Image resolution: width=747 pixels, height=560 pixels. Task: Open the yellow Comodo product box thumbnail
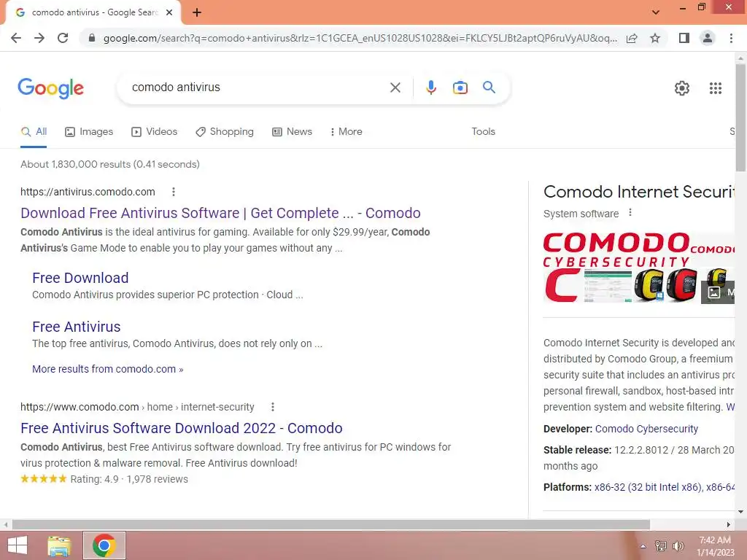click(649, 285)
